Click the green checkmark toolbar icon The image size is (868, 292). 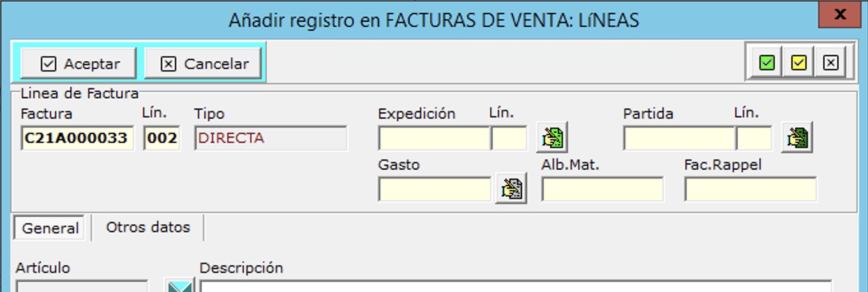[x=767, y=63]
